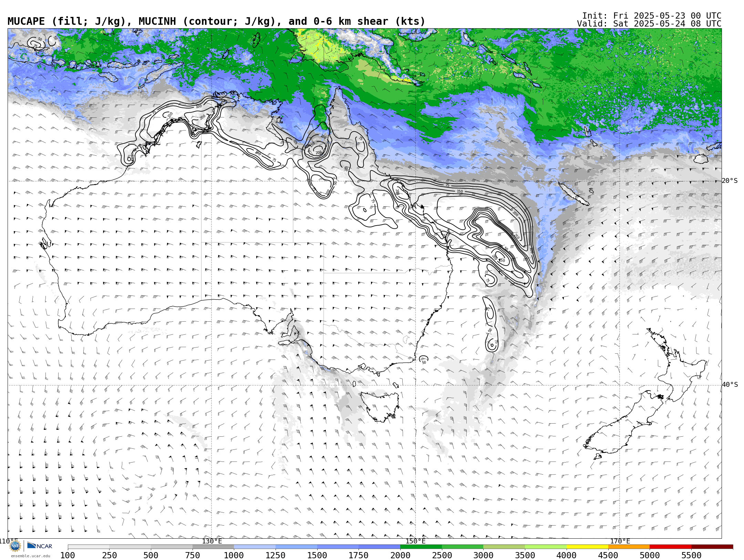This screenshot has width=744, height=560.
Task: Click the colorbar label 500
Action: click(x=151, y=556)
